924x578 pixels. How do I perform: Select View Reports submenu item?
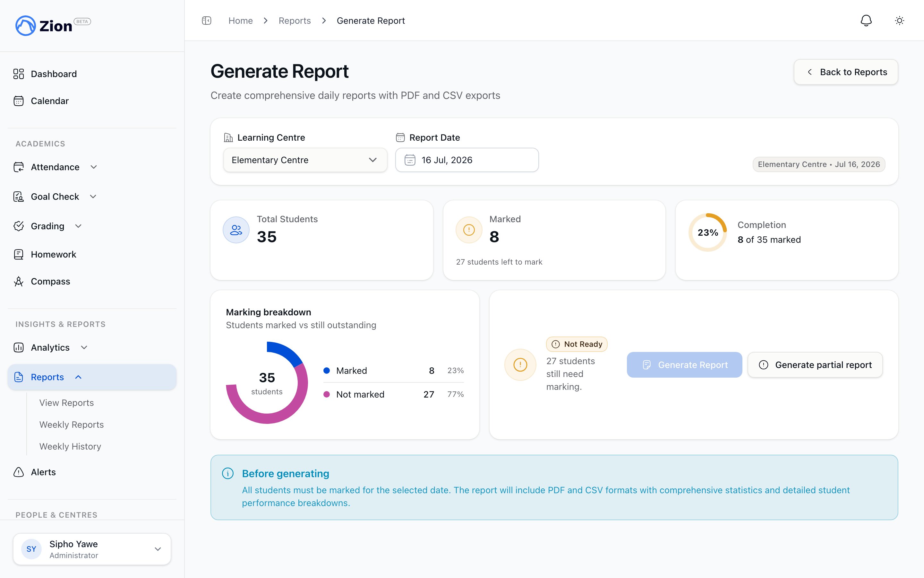coord(66,403)
